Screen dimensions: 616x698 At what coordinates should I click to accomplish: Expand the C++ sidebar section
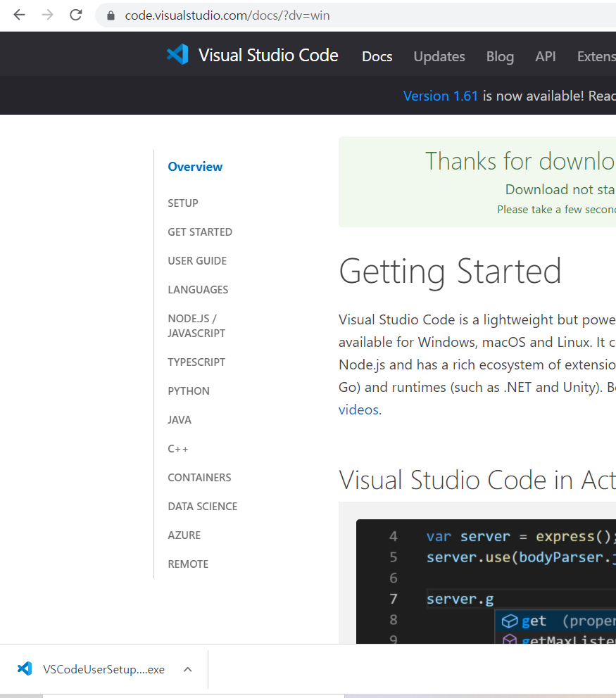(x=177, y=449)
